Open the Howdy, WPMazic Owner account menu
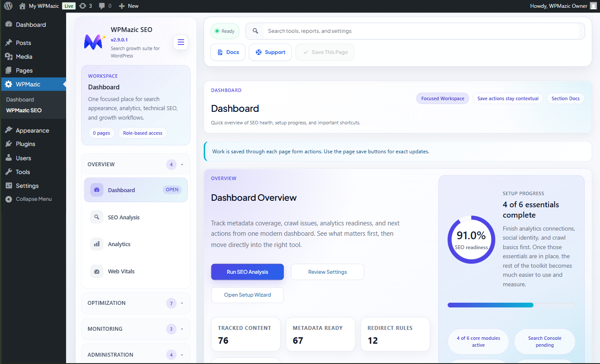Image resolution: width=600 pixels, height=364 pixels. pos(563,6)
